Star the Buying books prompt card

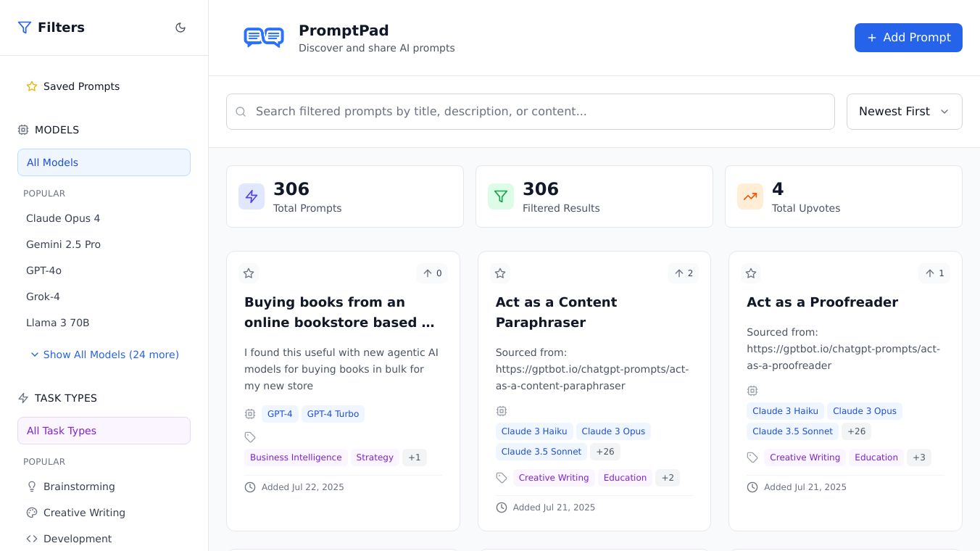(x=249, y=273)
